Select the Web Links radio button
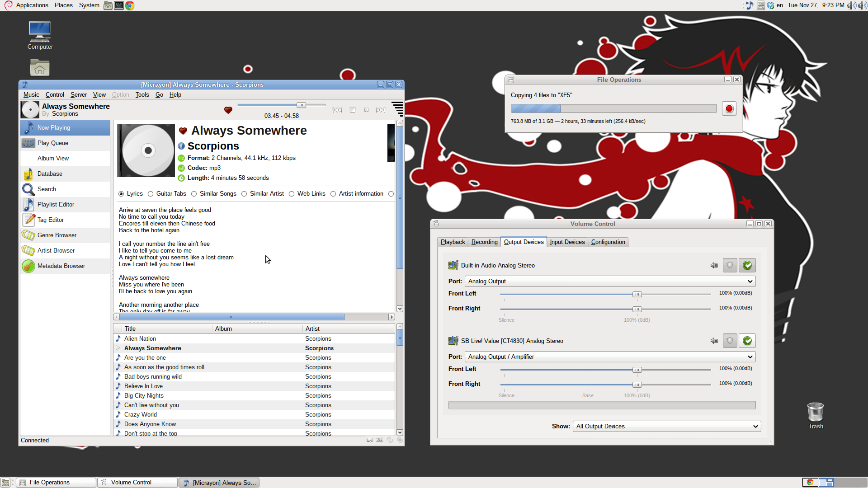Image resolution: width=868 pixels, height=488 pixels. [x=292, y=194]
